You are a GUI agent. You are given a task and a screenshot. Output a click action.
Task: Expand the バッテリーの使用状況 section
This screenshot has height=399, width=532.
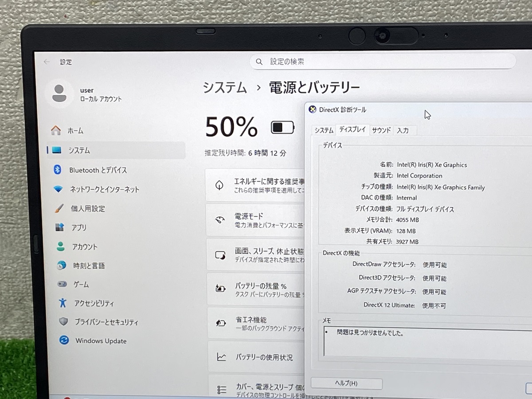click(x=255, y=357)
